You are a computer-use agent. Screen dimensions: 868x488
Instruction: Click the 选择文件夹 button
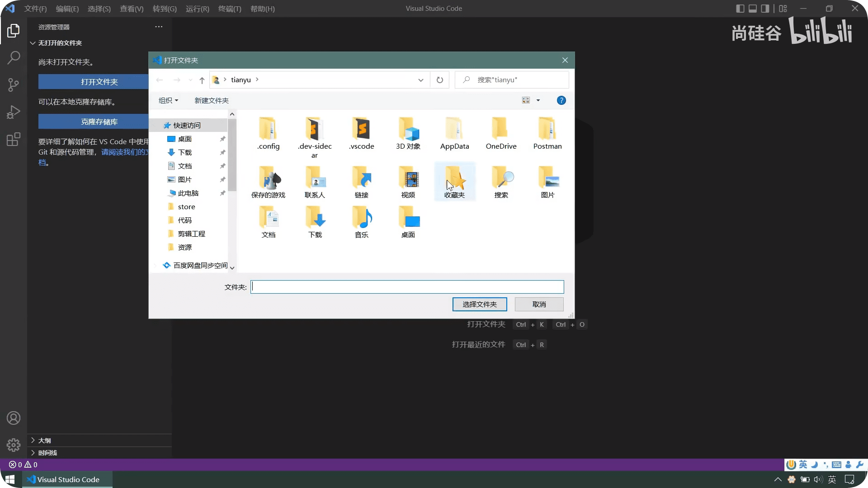pyautogui.click(x=479, y=304)
